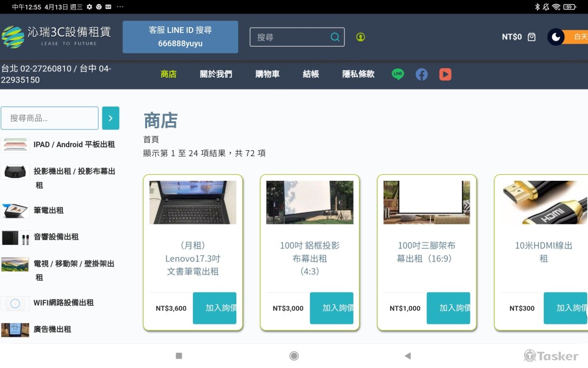Add Lenovo 17.3吋 laptop to inquiry
Image resolution: width=588 pixels, height=368 pixels.
[x=215, y=308]
